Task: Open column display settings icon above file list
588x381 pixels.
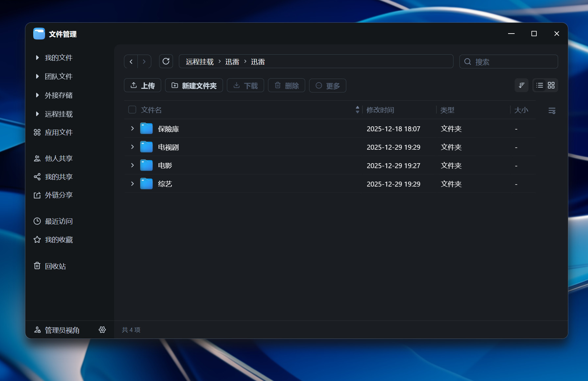Action: pos(552,111)
